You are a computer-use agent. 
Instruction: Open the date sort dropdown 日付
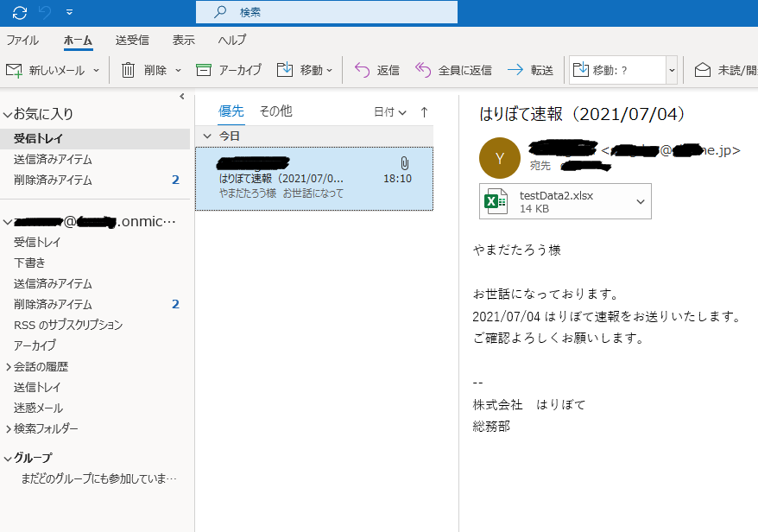[389, 111]
